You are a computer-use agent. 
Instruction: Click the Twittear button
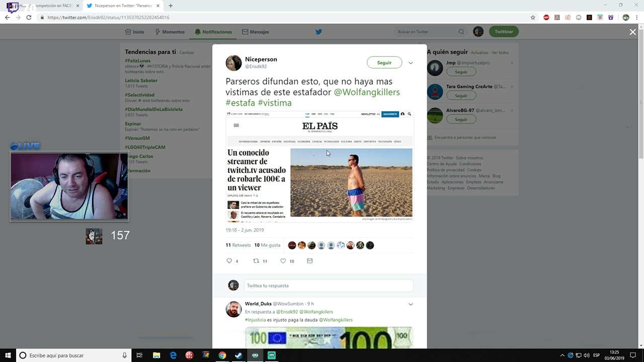[504, 32]
